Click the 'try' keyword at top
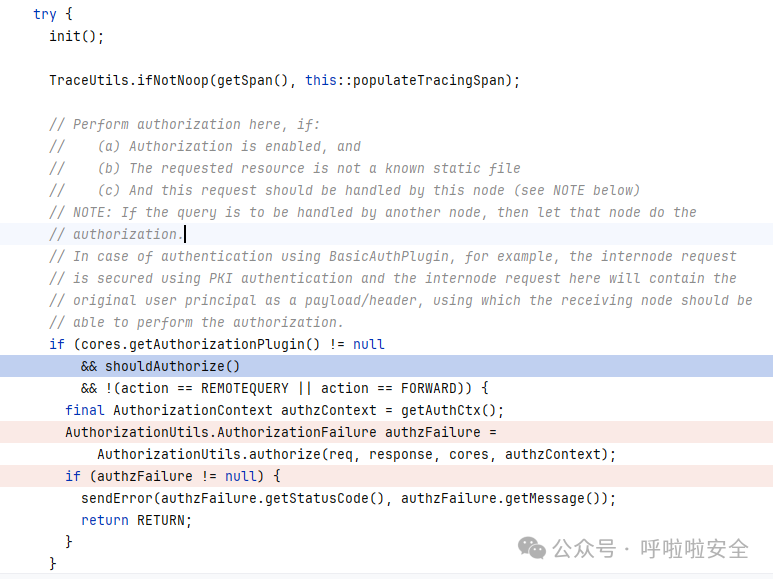Image resolution: width=773 pixels, height=579 pixels. (45, 14)
